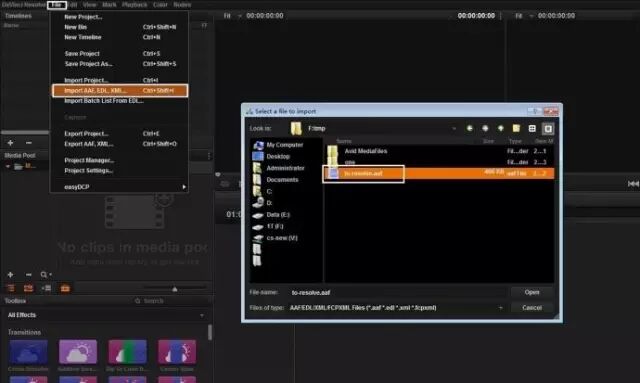The height and width of the screenshot is (383, 640).
Task: Add bin with plus below media pool
Action: [10, 275]
